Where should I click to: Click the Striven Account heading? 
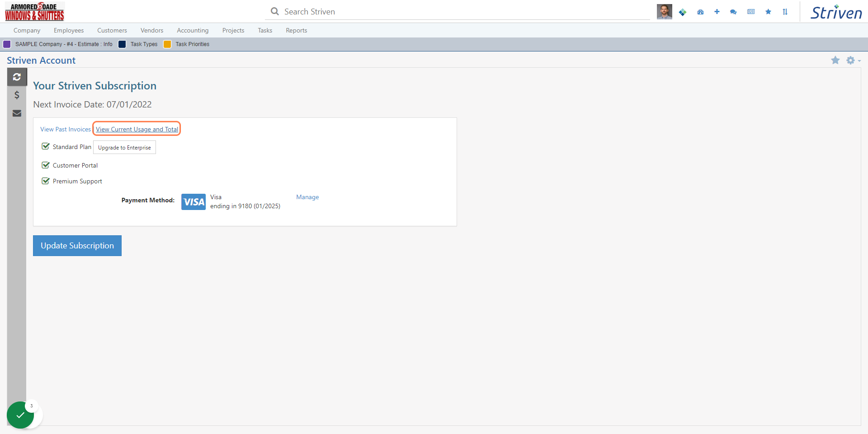point(41,61)
